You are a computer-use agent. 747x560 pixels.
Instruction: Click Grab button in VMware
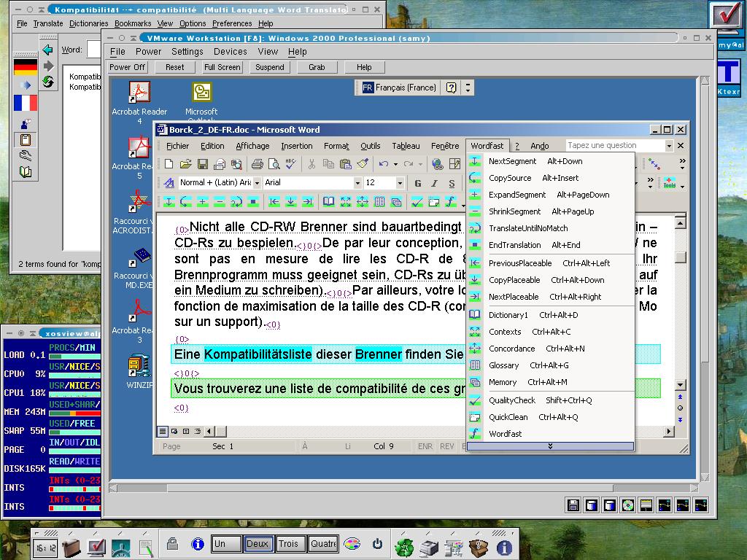point(317,67)
